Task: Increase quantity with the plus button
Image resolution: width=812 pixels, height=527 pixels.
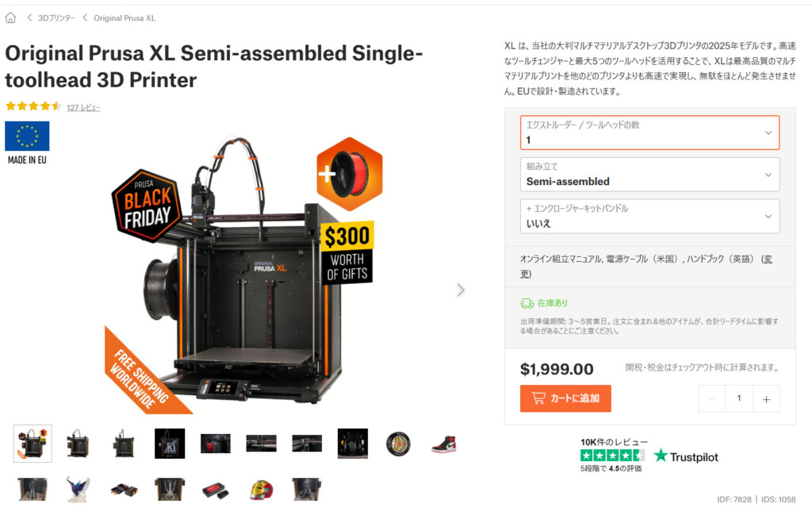Action: tap(766, 399)
